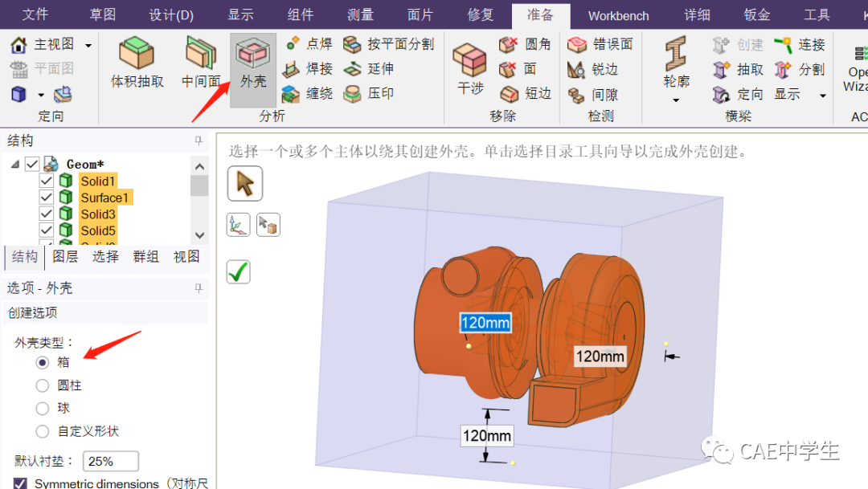Click the 体积抽取 volume extract tool
Image resolution: width=868 pixels, height=489 pixels.
(137, 61)
